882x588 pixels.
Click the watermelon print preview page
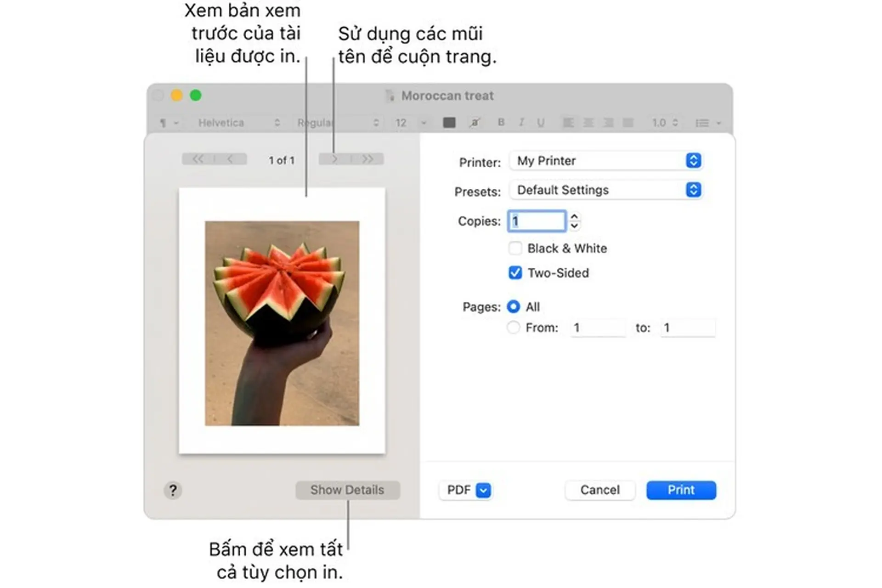(282, 321)
